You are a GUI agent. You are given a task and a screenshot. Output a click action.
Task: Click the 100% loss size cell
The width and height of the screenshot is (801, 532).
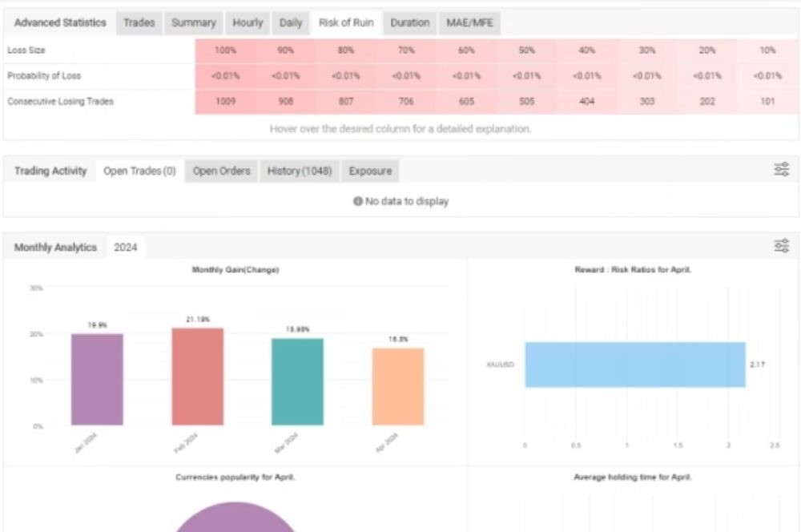tap(226, 50)
